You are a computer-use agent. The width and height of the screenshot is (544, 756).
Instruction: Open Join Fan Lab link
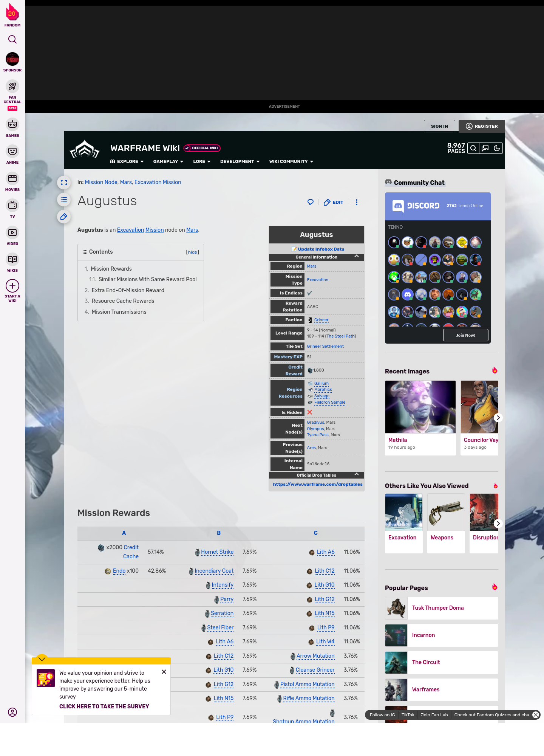pyautogui.click(x=434, y=715)
